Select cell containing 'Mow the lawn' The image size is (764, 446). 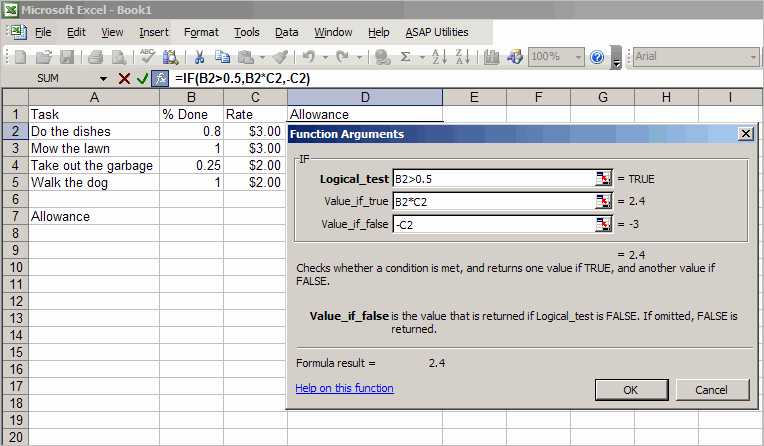pyautogui.click(x=94, y=148)
